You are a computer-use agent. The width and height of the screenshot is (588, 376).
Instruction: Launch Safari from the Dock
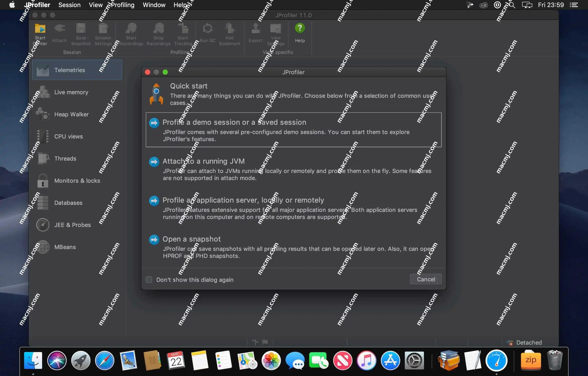[x=104, y=360]
